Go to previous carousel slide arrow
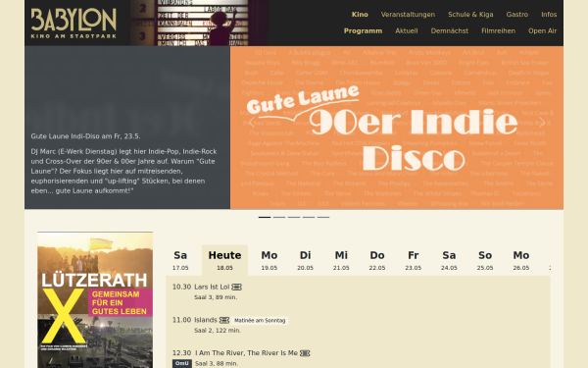Image resolution: width=588 pixels, height=368 pixels. (252, 122)
